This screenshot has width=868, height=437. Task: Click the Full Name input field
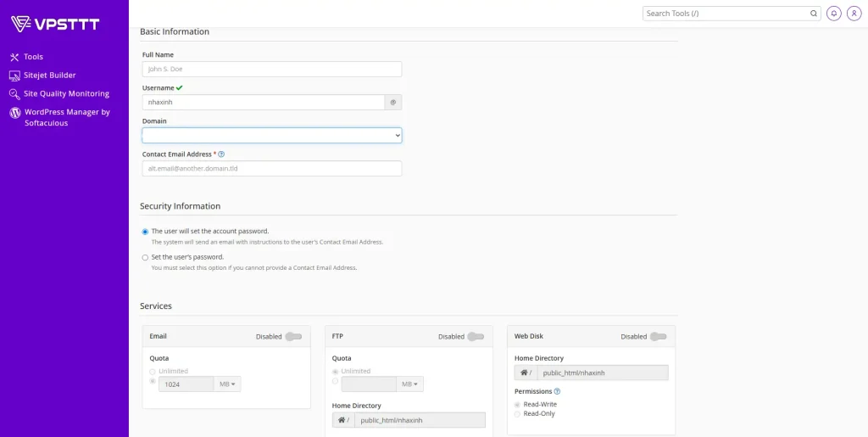pos(272,70)
